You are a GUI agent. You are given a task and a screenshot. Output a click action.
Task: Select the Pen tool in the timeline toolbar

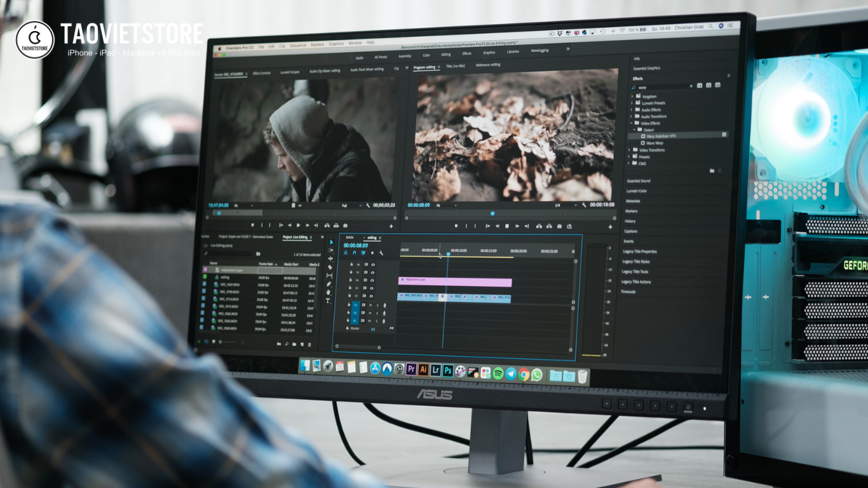[329, 285]
